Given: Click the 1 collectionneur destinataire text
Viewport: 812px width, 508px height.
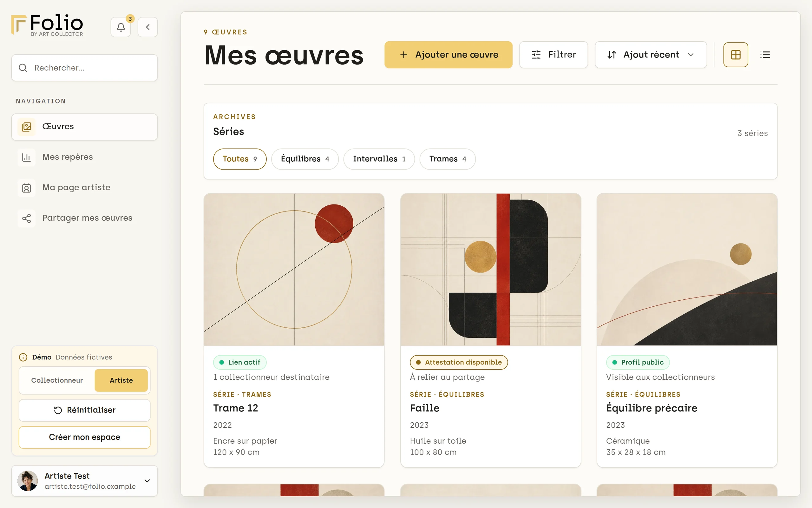Looking at the screenshot, I should [x=271, y=377].
